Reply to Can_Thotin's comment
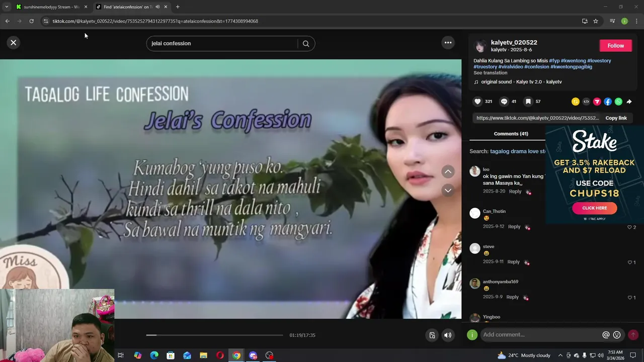 click(514, 227)
